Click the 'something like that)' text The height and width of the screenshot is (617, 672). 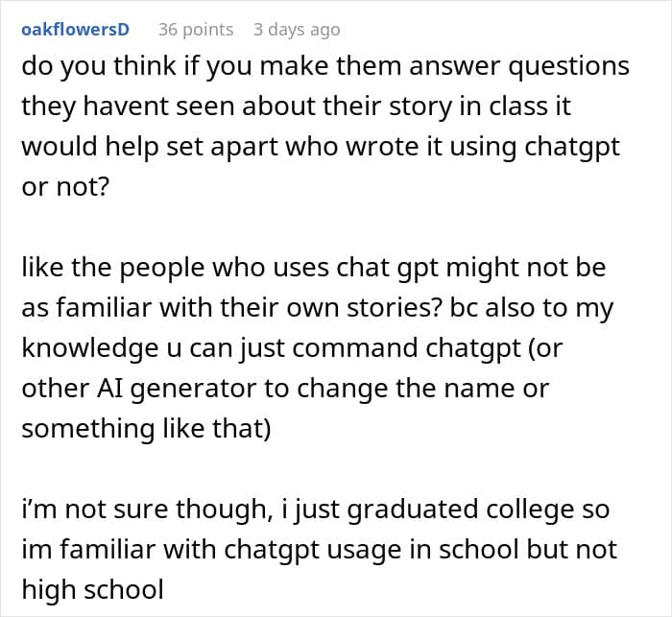pyautogui.click(x=147, y=429)
